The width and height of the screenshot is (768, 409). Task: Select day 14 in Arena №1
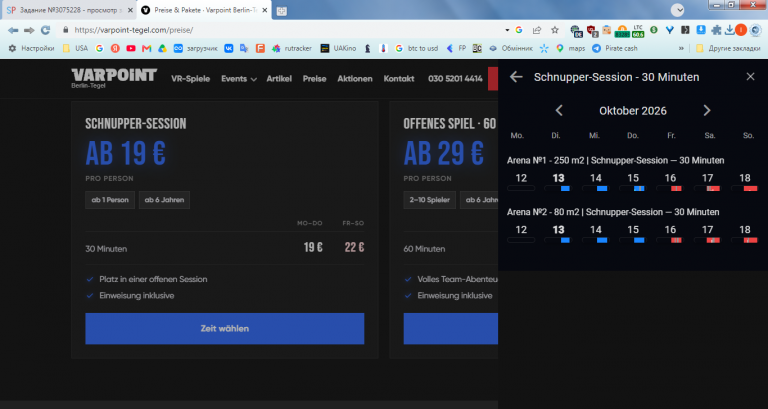[596, 181]
